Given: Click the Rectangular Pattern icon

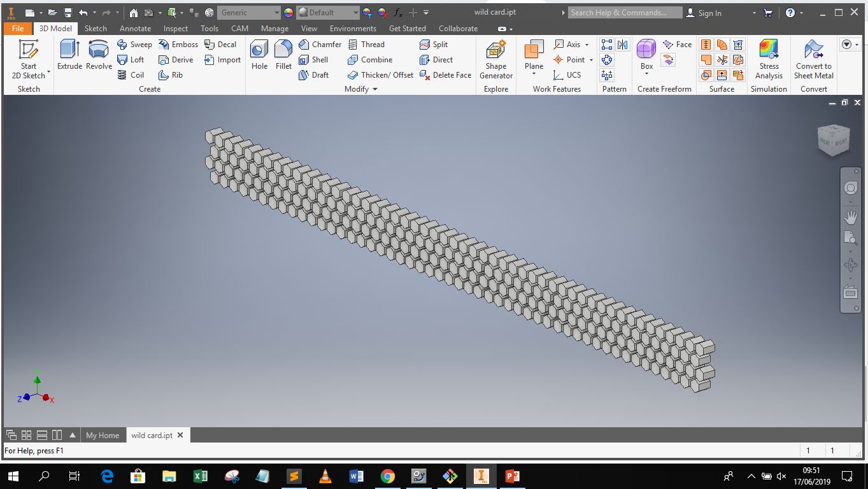Looking at the screenshot, I should coord(607,45).
